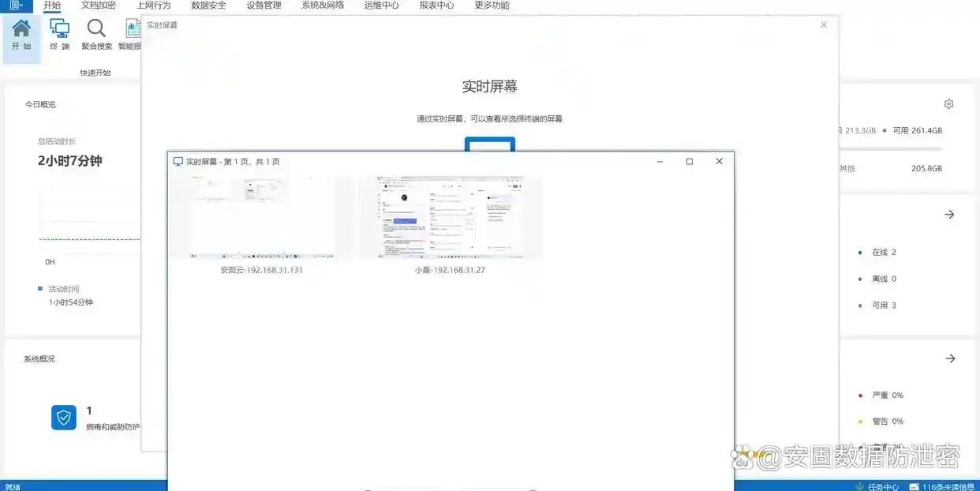Viewport: 980px width, 491px height.
Task: Click the arrow icon above the 严重 severity list
Action: coord(950,358)
